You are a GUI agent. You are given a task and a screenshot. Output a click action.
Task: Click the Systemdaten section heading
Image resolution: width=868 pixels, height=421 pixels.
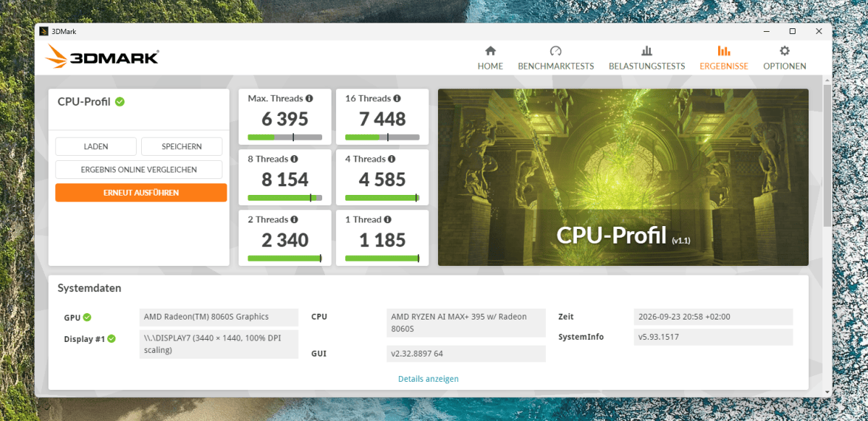(x=89, y=288)
